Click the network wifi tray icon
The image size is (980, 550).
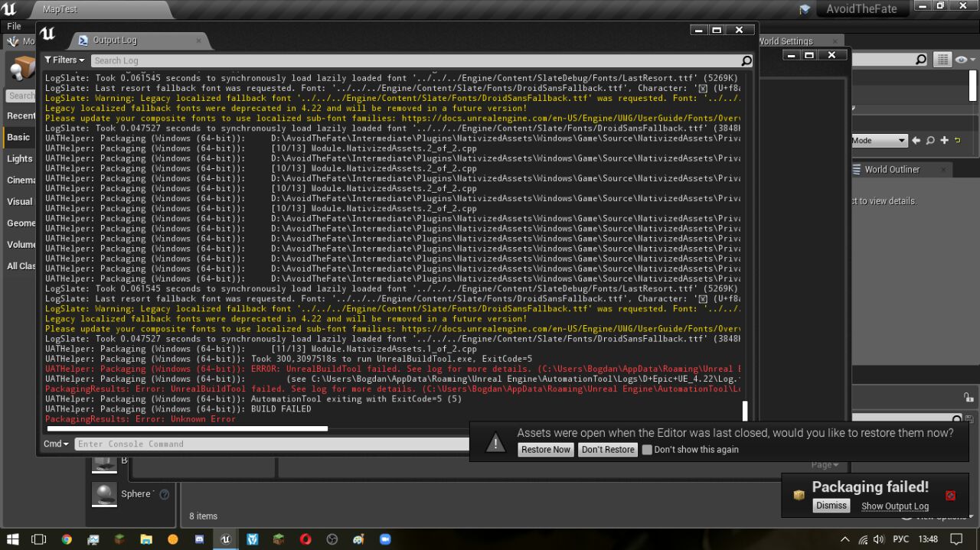pyautogui.click(x=864, y=539)
